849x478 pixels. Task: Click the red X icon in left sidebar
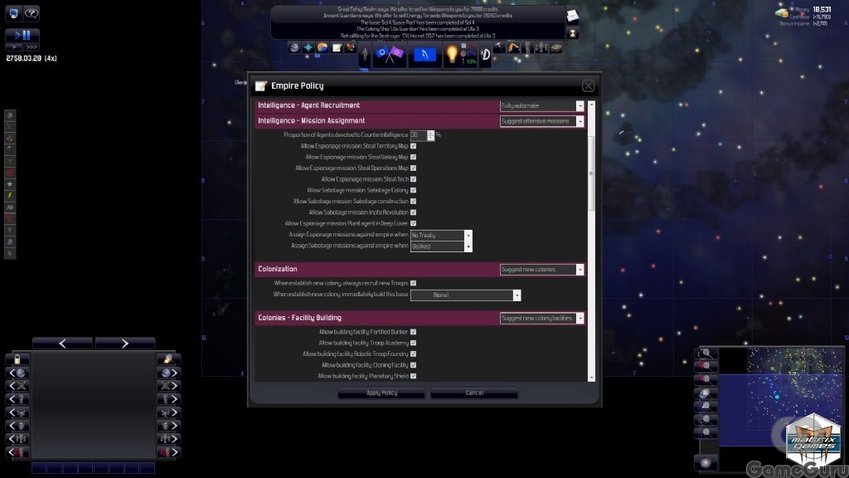pos(10,219)
